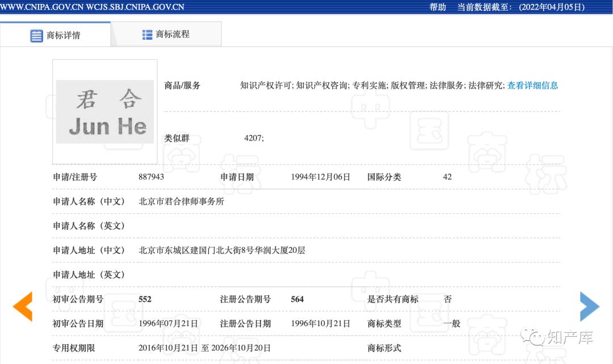Click the 国际分类 value 42
This screenshot has height=364, width=613.
pyautogui.click(x=447, y=176)
